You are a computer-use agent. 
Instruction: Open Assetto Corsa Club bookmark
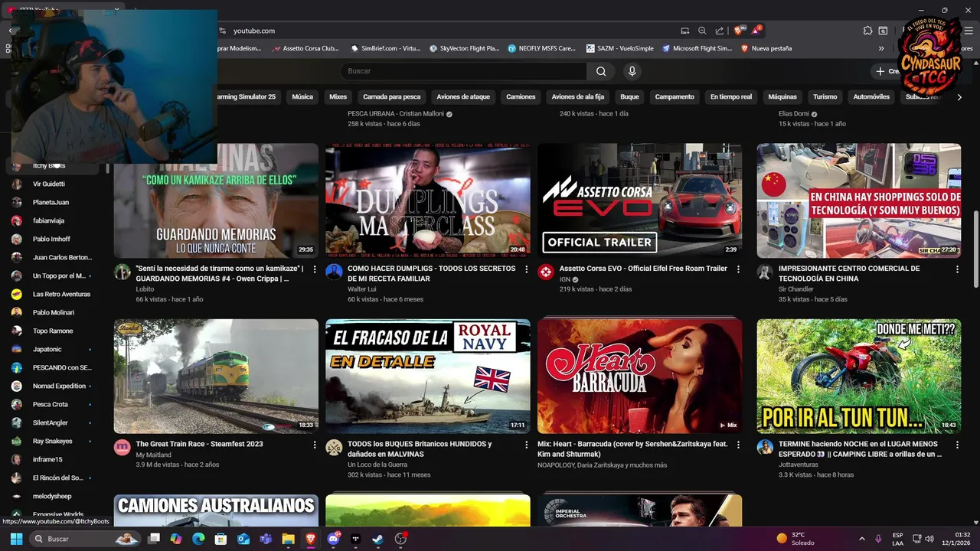point(306,48)
